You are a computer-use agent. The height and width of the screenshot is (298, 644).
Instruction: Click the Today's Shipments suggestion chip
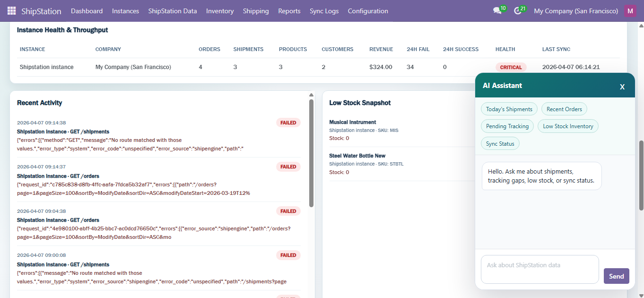[x=509, y=109]
